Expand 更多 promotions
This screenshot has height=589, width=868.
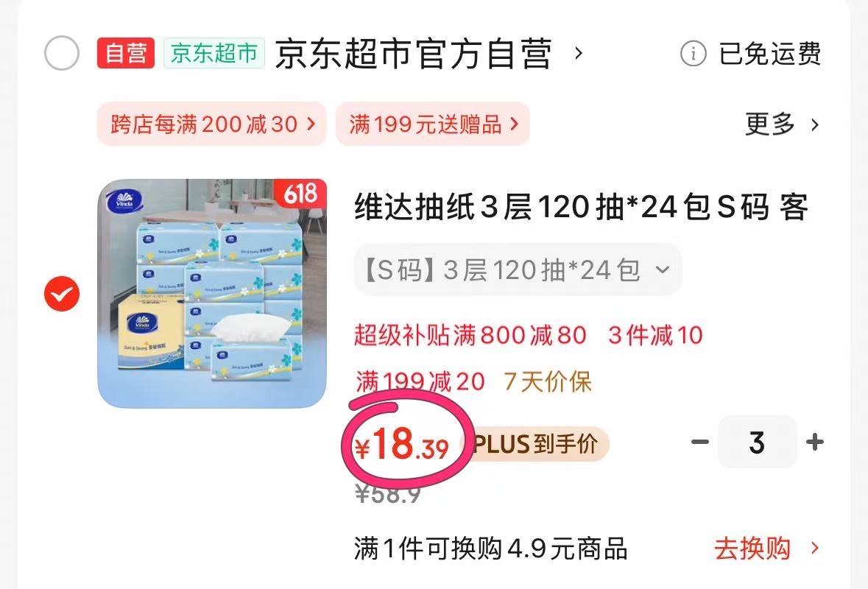point(782,124)
